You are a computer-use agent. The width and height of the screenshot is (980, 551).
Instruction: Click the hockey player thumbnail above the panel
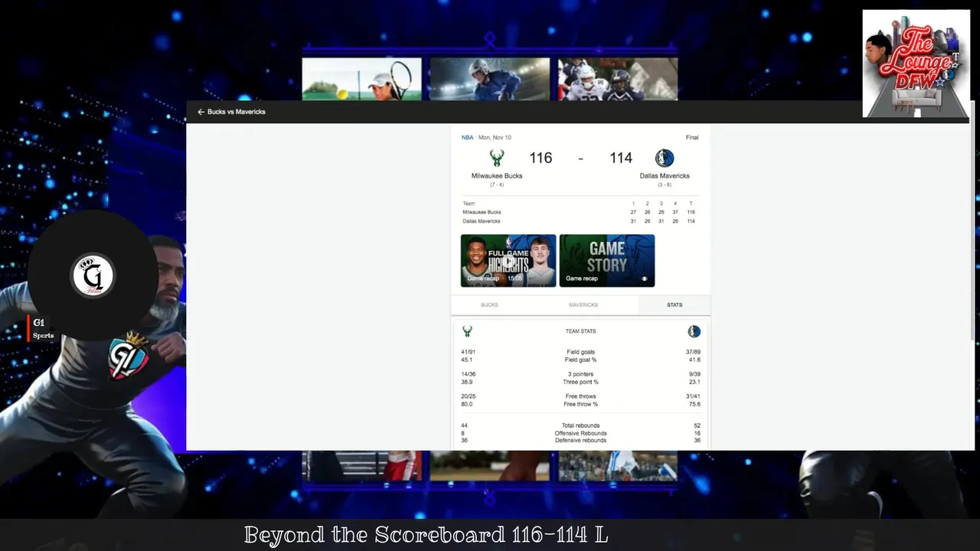[490, 79]
